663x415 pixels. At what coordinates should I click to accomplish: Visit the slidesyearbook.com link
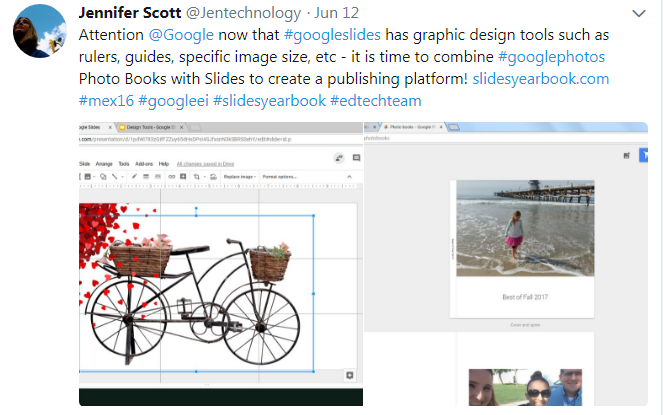(x=540, y=79)
